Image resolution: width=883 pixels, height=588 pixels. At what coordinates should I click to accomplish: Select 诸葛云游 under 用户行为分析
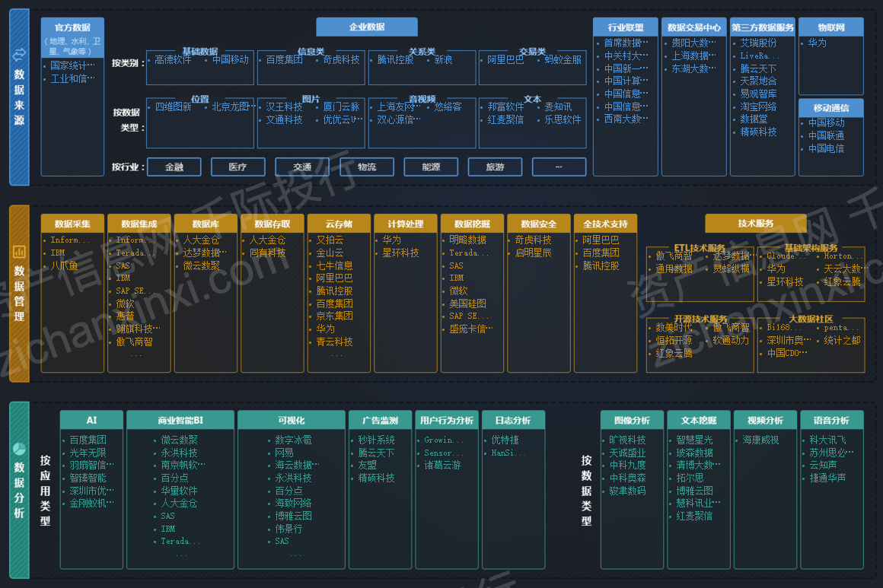pos(442,466)
